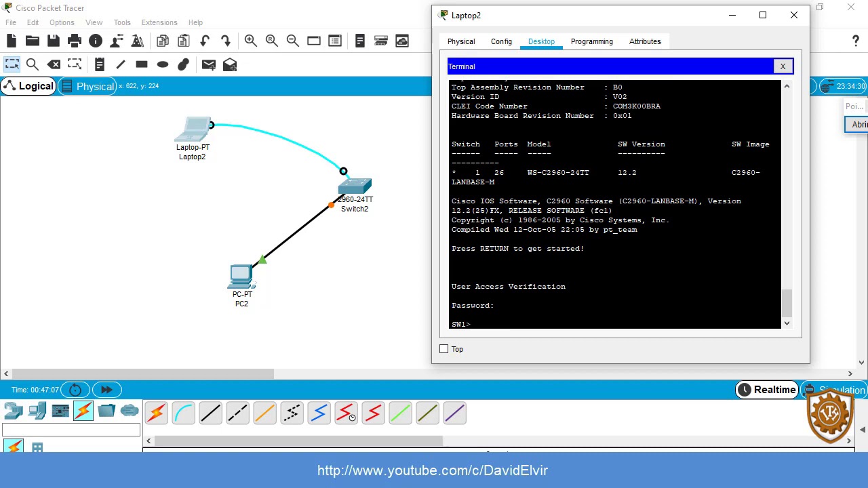Click the Fast Forward Time button
Image resolution: width=868 pixels, height=488 pixels.
[x=106, y=390]
